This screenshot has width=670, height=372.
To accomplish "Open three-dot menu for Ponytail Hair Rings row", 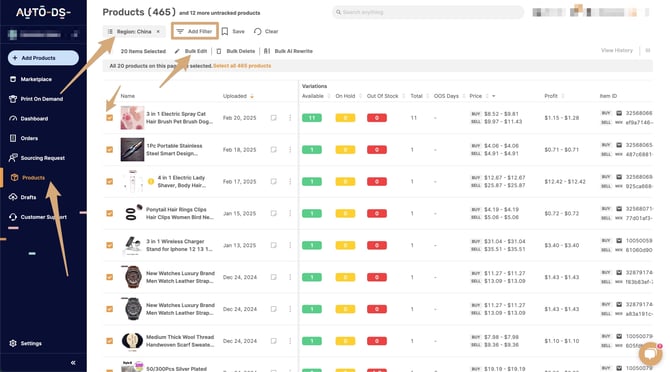I will [x=290, y=213].
